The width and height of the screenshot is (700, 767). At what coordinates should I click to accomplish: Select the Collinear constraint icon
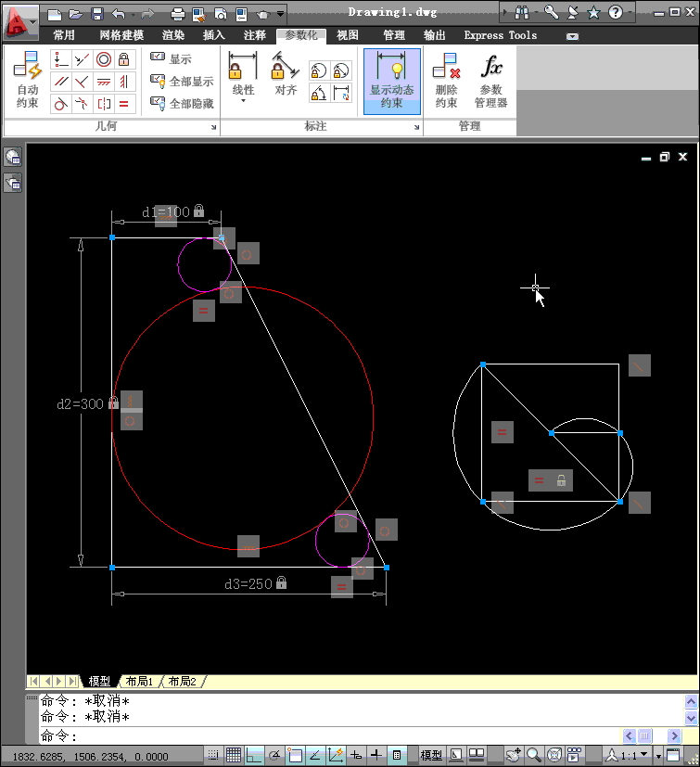click(82, 59)
